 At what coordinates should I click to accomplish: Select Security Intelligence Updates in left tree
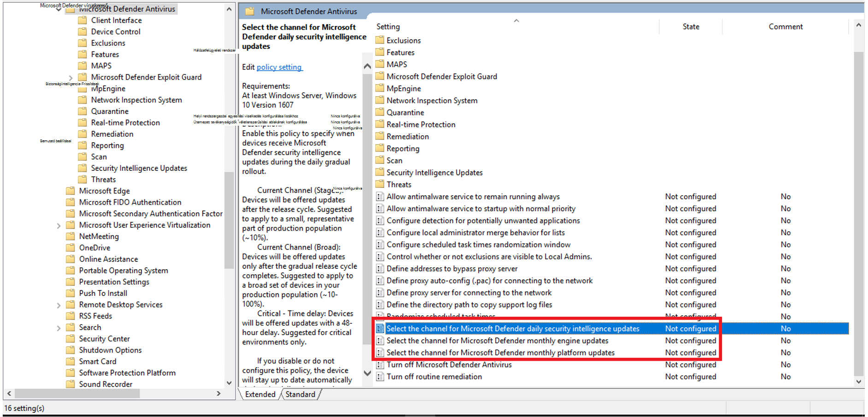[x=139, y=168]
